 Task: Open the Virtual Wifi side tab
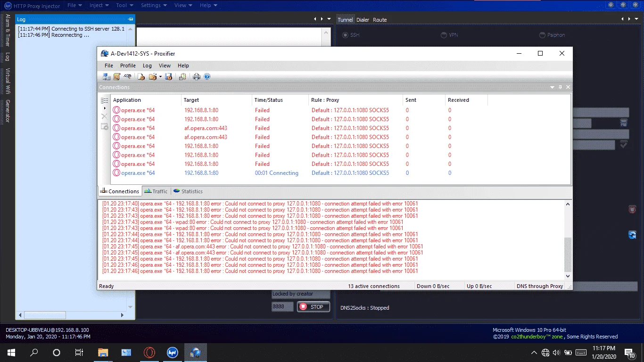click(8, 81)
